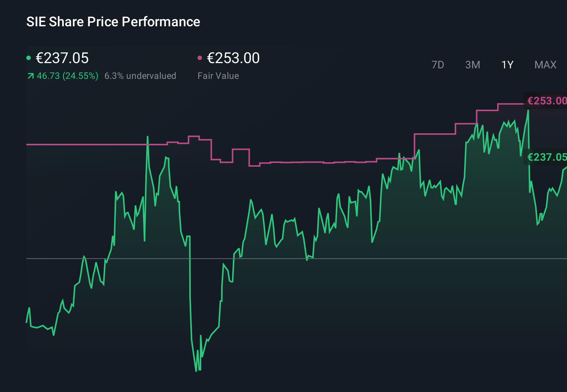Click the 6.3% undervalued label

click(141, 75)
